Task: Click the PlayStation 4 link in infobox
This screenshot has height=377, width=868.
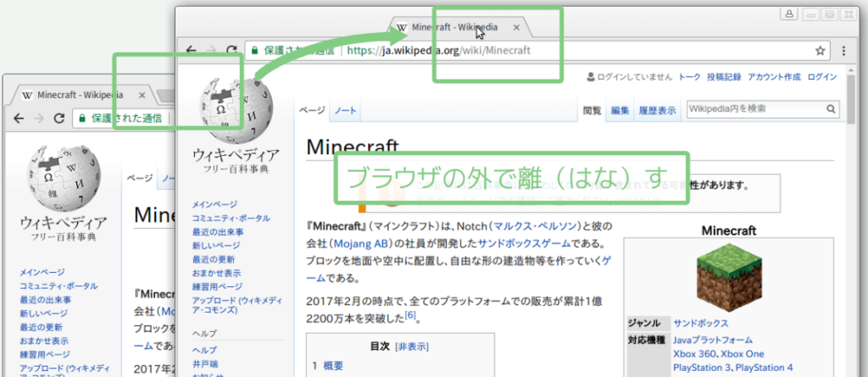Action: coord(765,368)
